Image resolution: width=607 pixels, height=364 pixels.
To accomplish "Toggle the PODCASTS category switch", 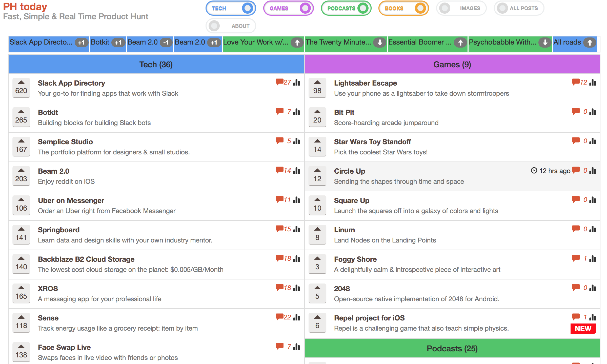I will coord(346,8).
